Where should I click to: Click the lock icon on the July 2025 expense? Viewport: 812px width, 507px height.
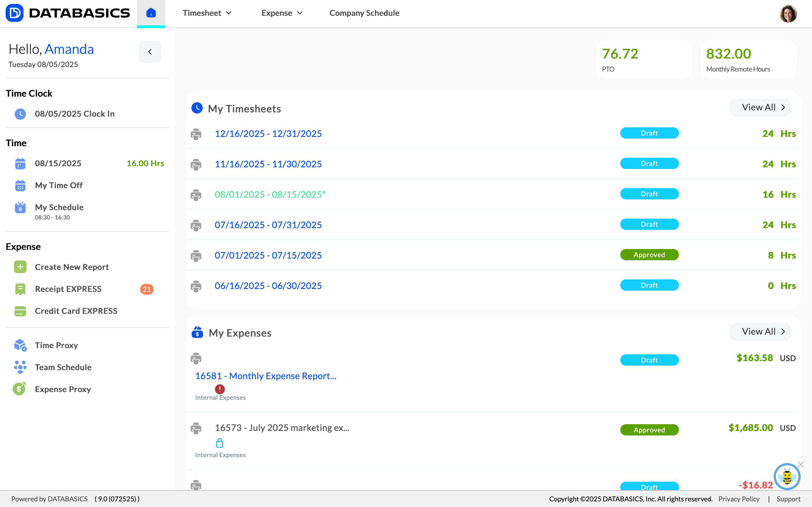coord(220,443)
